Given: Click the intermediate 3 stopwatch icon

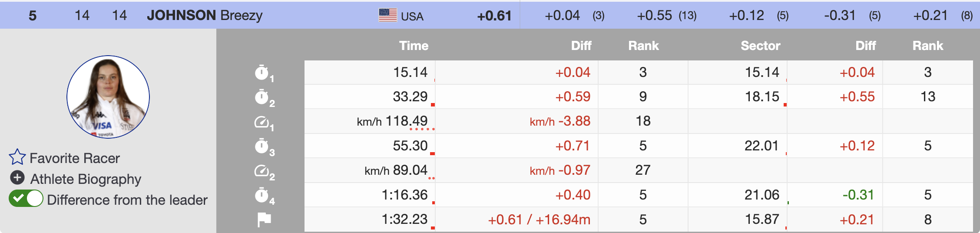Looking at the screenshot, I should (262, 146).
